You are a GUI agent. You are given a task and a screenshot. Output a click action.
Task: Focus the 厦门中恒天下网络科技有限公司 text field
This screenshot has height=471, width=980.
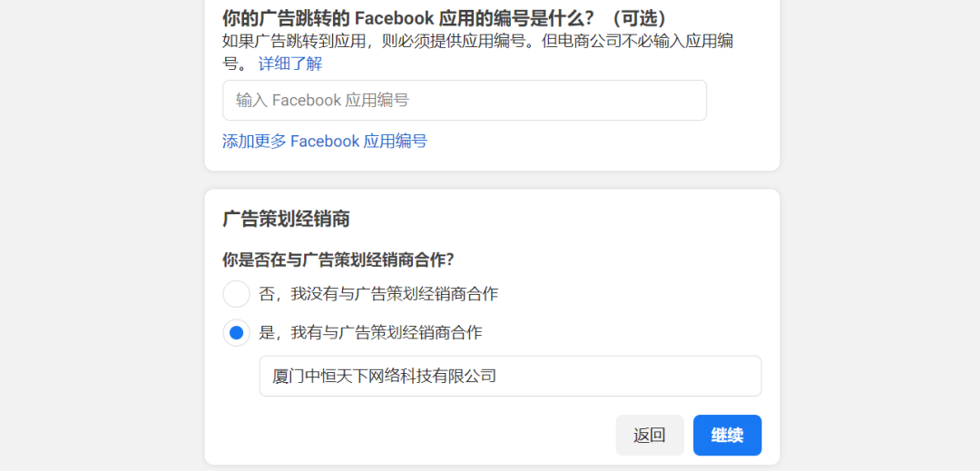510,376
